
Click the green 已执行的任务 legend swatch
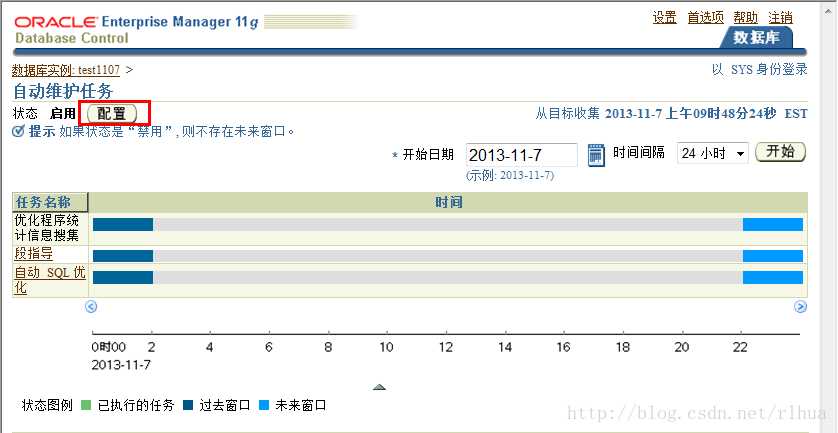click(x=86, y=405)
